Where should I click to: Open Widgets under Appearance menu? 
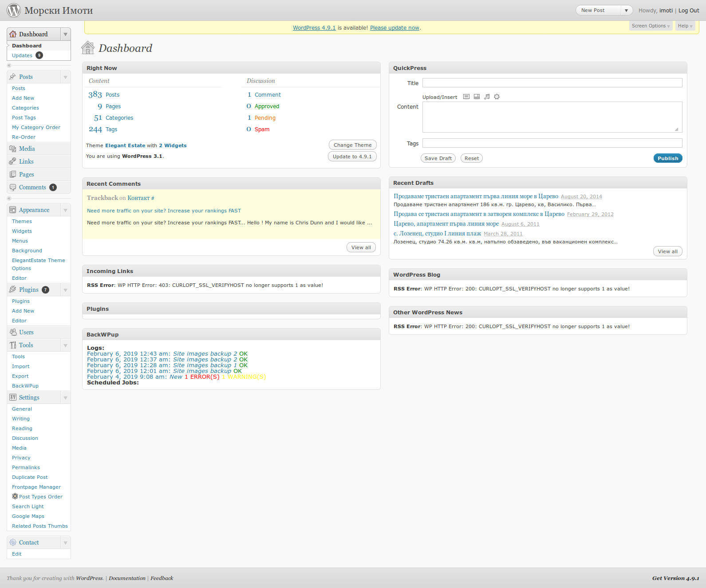point(22,231)
